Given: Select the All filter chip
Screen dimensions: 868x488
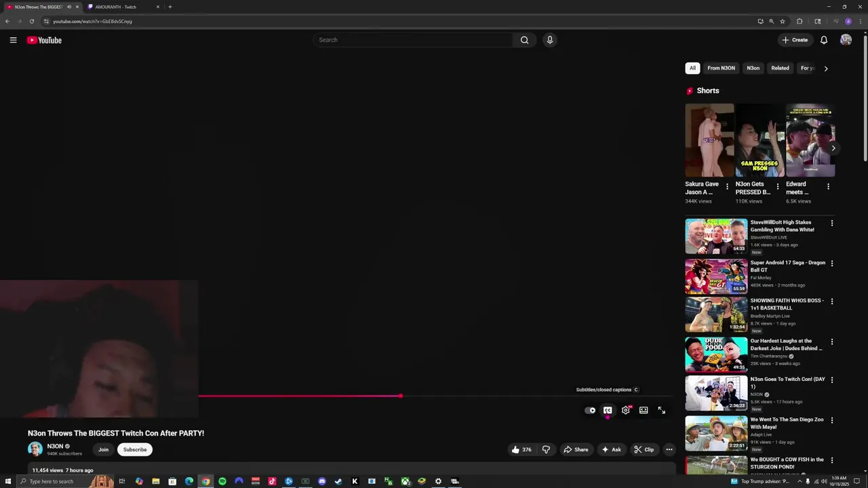Looking at the screenshot, I should (692, 68).
